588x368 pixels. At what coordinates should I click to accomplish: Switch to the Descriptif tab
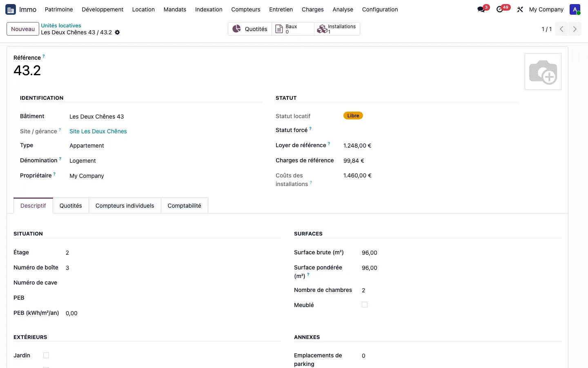click(x=33, y=206)
